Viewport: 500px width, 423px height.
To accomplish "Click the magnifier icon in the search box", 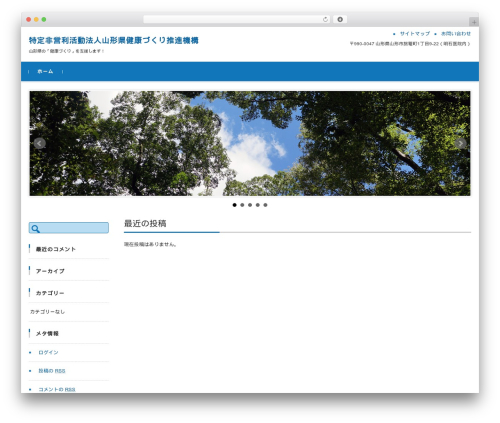I will pos(35,229).
